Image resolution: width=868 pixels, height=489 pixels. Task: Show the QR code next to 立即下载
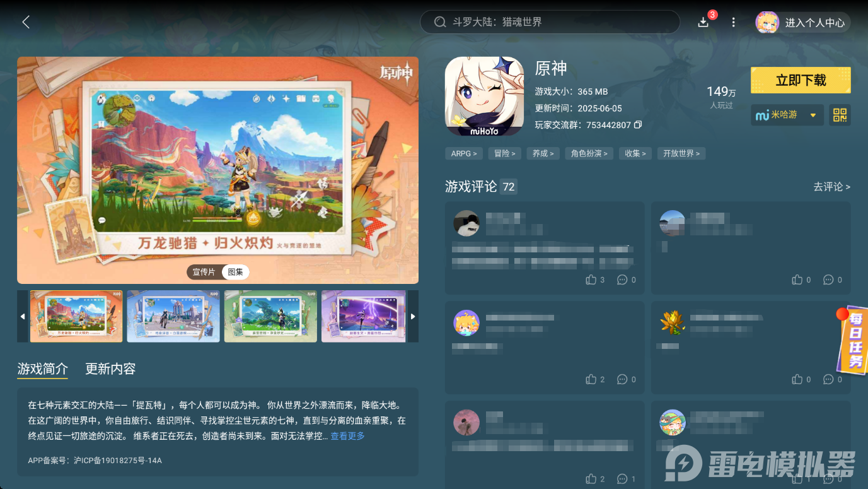[x=840, y=115]
